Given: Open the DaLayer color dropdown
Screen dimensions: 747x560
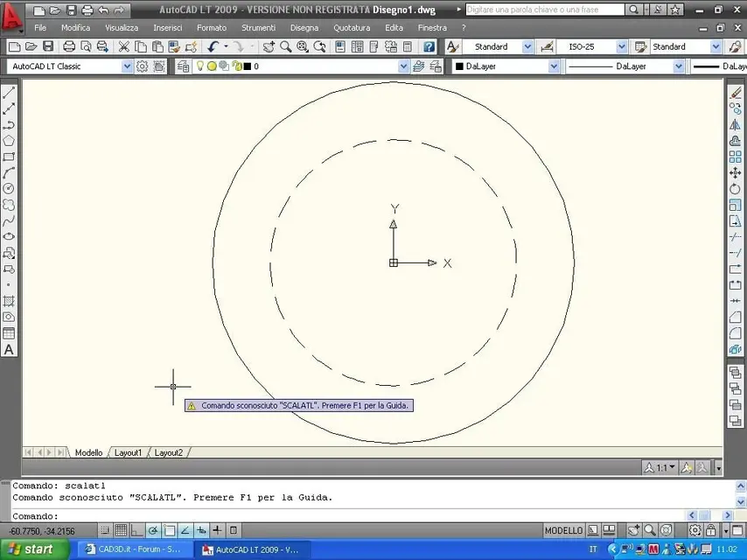Looking at the screenshot, I should pos(554,66).
